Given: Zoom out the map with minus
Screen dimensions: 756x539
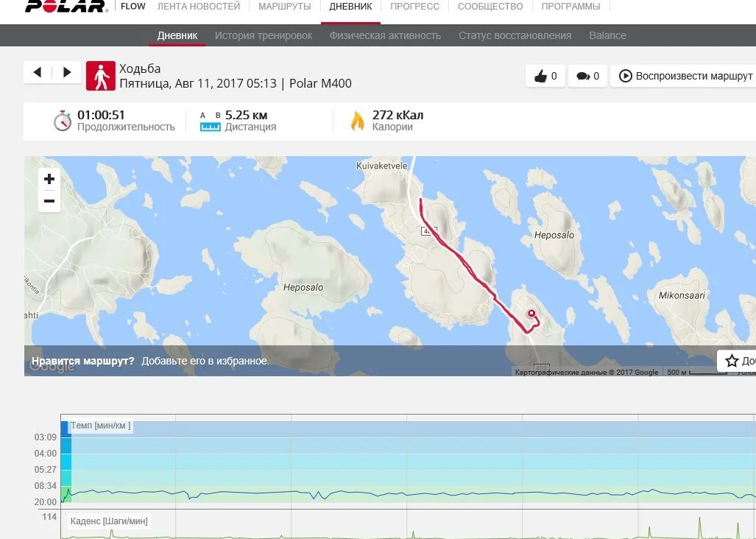Looking at the screenshot, I should (x=49, y=201).
